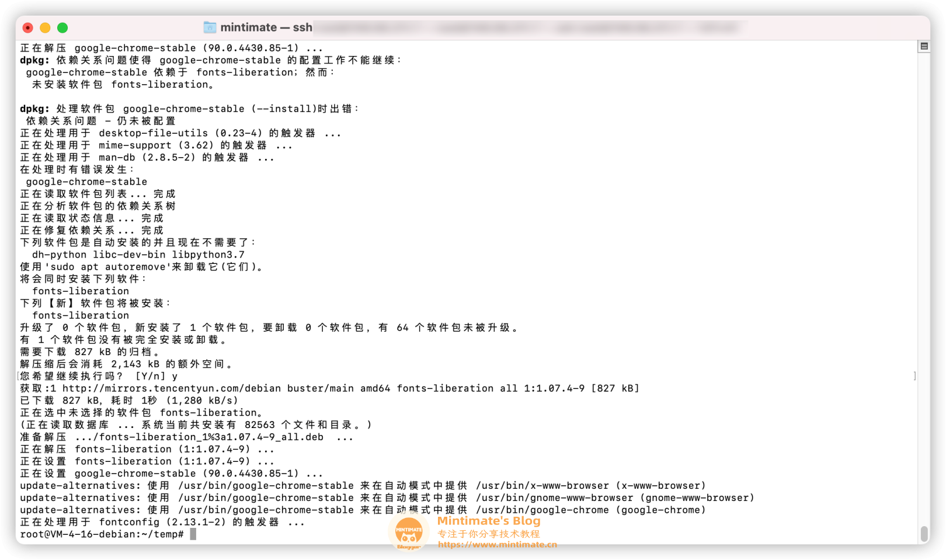Click '正在设置 fonts-liberation (1:1.07.4-9)' line
The width and height of the screenshot is (946, 560).
coord(147,461)
